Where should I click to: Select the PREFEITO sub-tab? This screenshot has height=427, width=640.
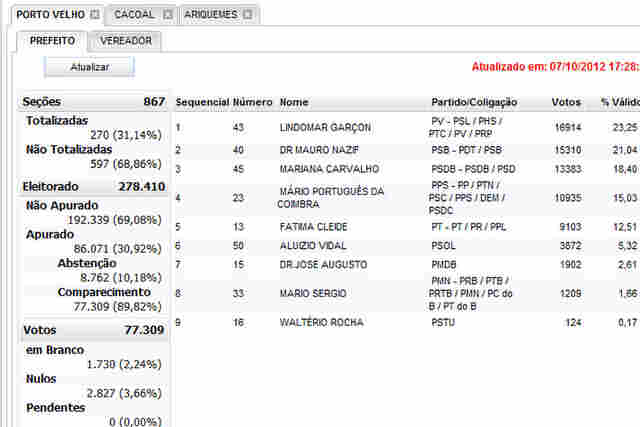pos(52,42)
